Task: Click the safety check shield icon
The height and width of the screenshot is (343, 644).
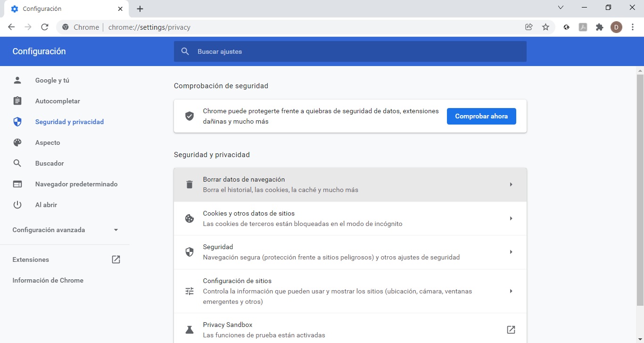Action: [x=190, y=116]
